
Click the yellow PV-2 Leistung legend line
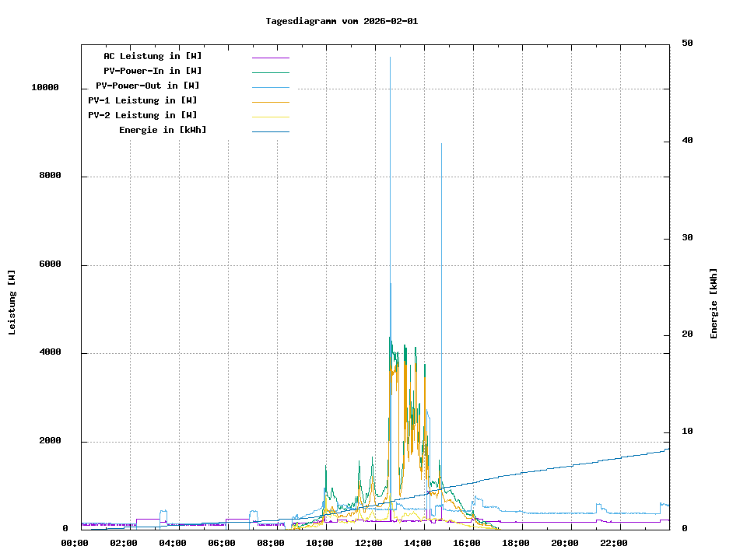(270, 117)
